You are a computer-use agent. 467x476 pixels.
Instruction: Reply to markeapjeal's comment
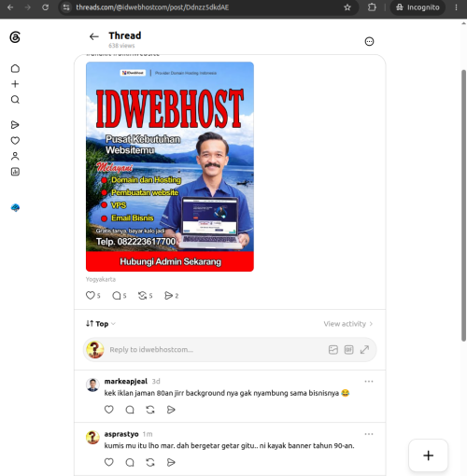(x=130, y=410)
